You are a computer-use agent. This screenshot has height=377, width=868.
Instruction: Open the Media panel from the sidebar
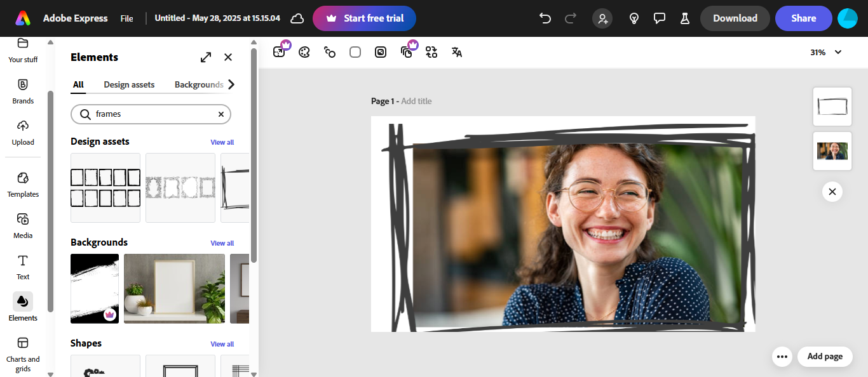pyautogui.click(x=23, y=225)
